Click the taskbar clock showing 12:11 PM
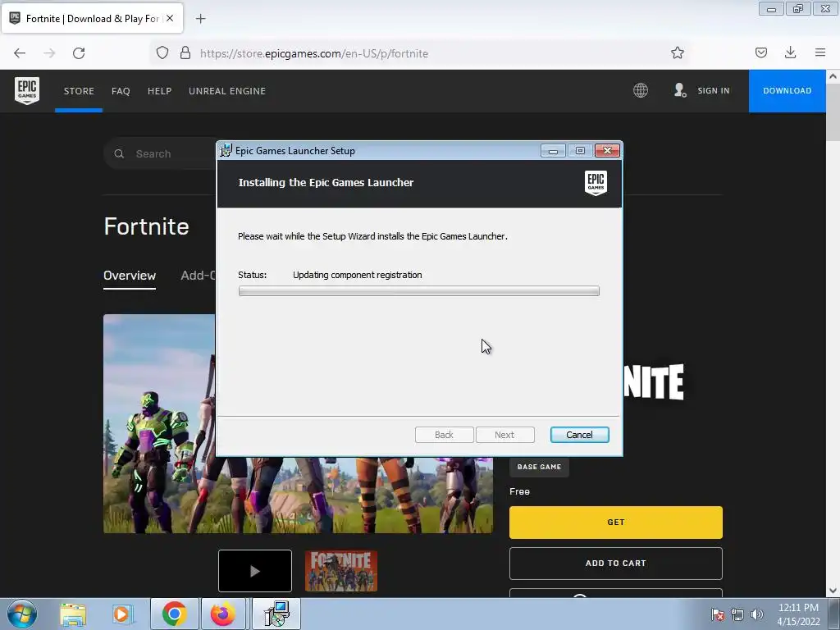This screenshot has width=840, height=630. coord(798,614)
